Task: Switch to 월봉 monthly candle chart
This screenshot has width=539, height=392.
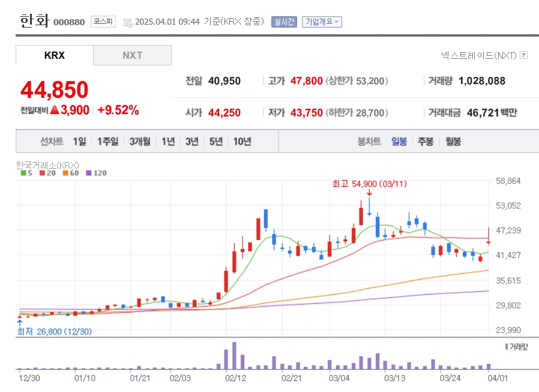Action: coord(453,141)
